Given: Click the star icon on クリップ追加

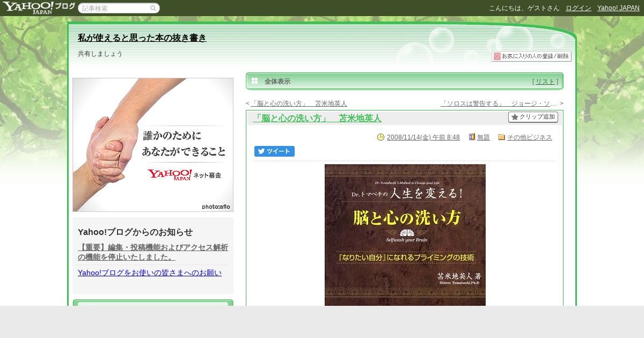Looking at the screenshot, I should [514, 117].
